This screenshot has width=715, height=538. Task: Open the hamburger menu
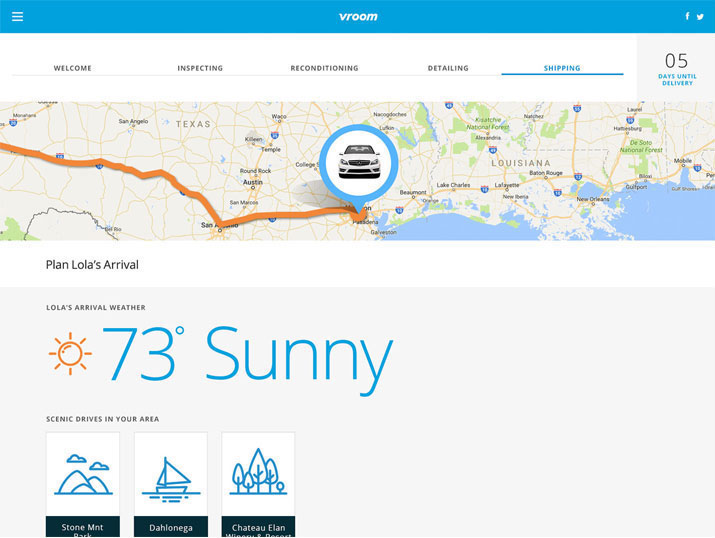click(17, 16)
